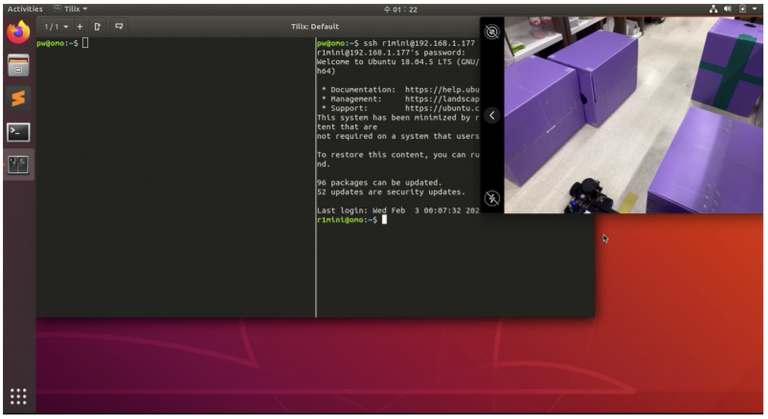Screen dimensions: 768x419
Task: Toggle the flash-off icon in video overlay
Action: (492, 198)
